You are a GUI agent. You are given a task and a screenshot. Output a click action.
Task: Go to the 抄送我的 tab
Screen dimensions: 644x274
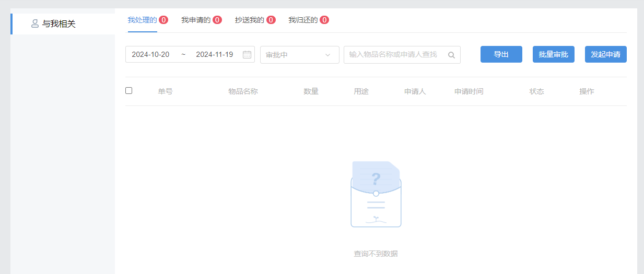tap(250, 20)
